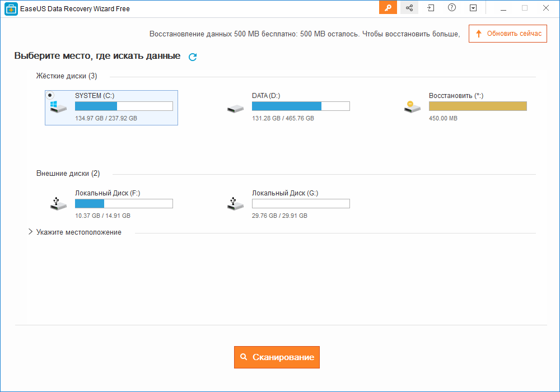Open help via question mark icon
This screenshot has height=392, width=560.
(452, 8)
